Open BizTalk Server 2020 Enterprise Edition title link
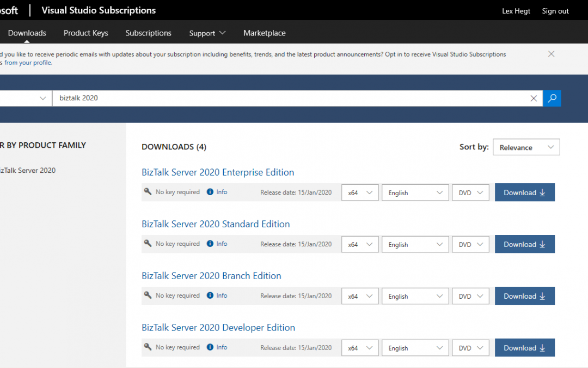Viewport: 588px width, 368px height. tap(218, 172)
